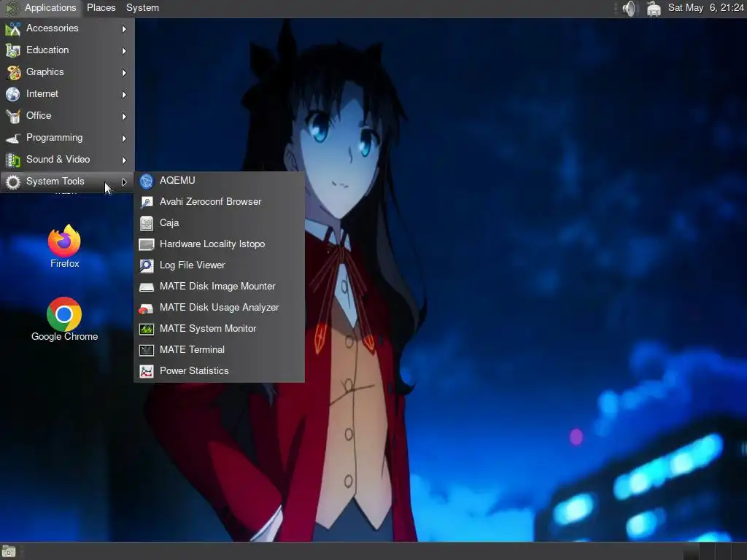Click the System Tools menu label
747x560 pixels.
pyautogui.click(x=55, y=182)
